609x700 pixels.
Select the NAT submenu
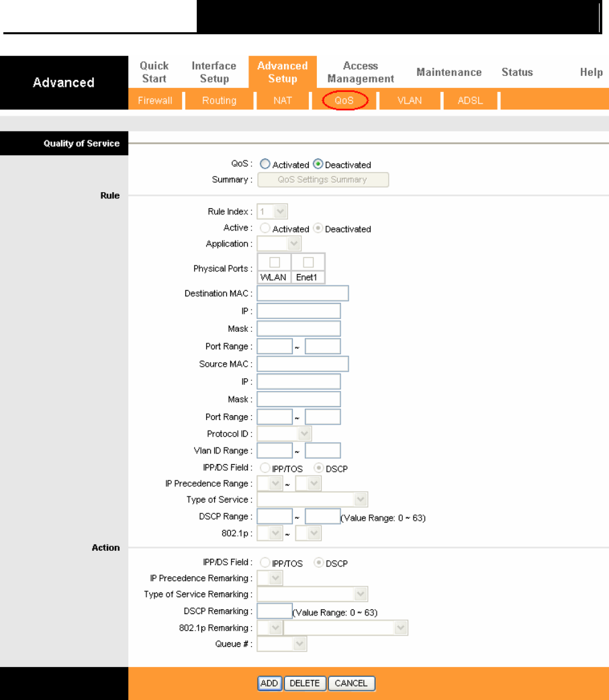pos(283,101)
